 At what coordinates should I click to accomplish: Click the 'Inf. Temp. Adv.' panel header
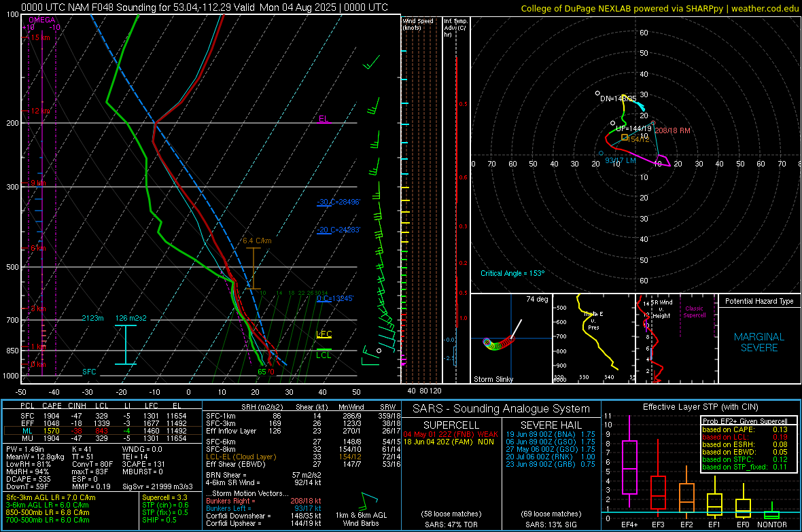[x=455, y=28]
